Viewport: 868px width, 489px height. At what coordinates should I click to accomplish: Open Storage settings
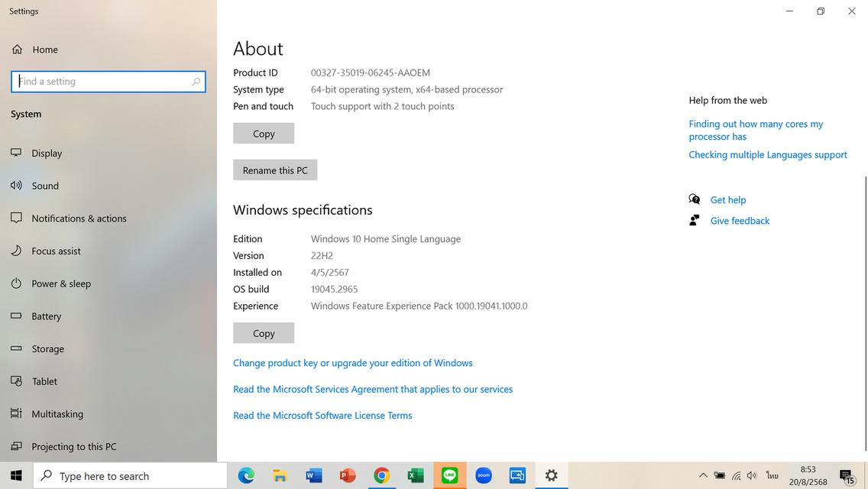pyautogui.click(x=108, y=349)
